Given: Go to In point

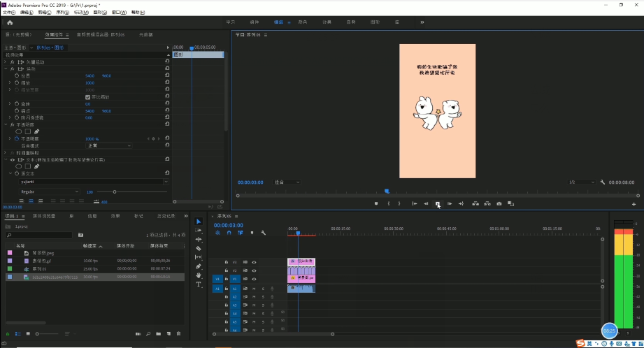Looking at the screenshot, I should coord(415,203).
